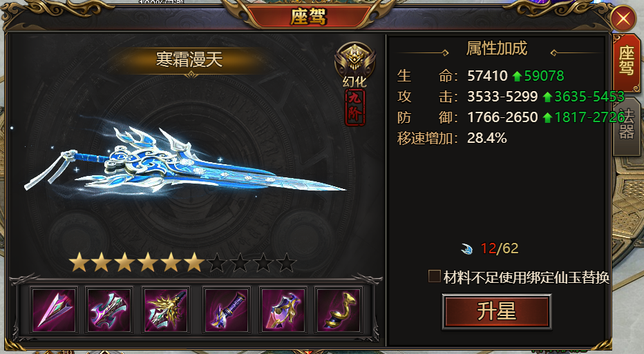Click the last empty star

coord(286,262)
